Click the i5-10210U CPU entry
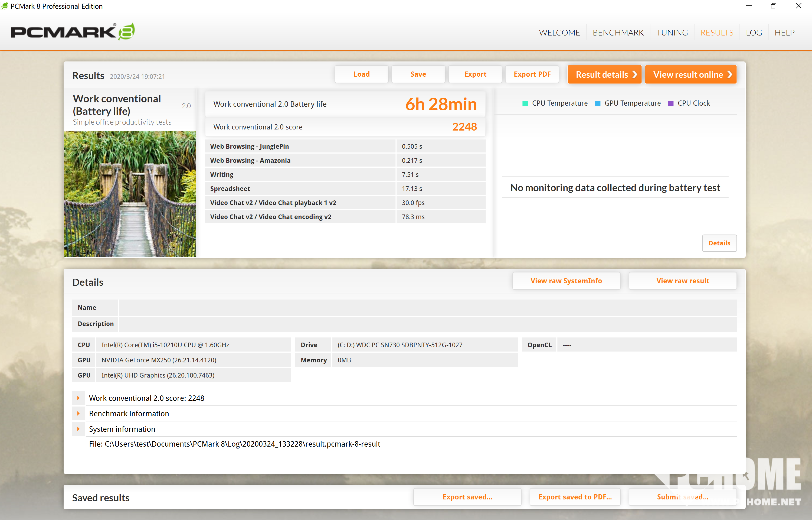Viewport: 812px width, 520px height. [x=193, y=345]
